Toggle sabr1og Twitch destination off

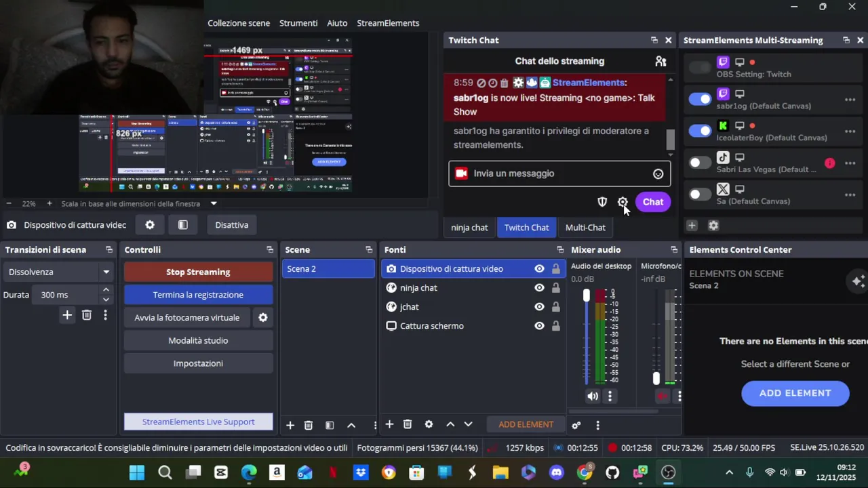700,99
